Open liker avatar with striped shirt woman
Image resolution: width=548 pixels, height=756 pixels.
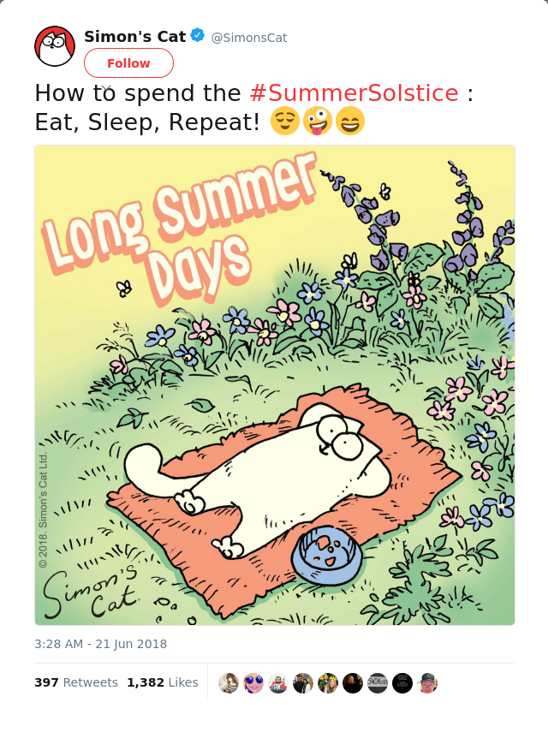(229, 683)
